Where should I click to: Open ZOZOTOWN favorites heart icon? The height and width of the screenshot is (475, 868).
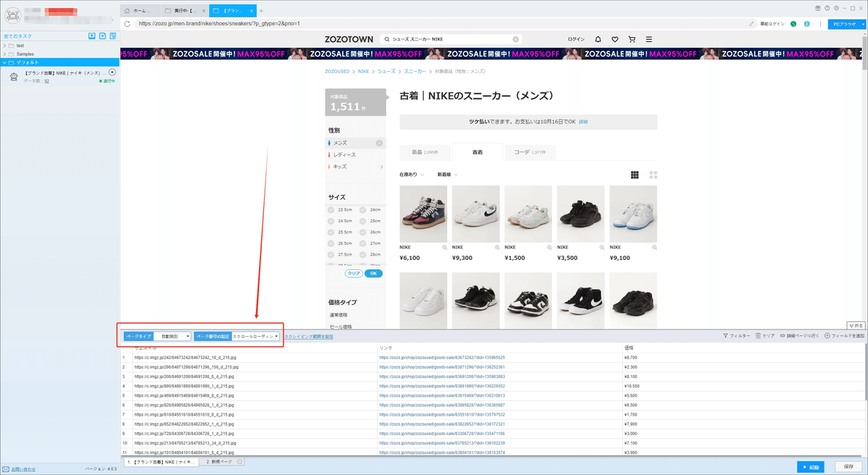click(615, 39)
